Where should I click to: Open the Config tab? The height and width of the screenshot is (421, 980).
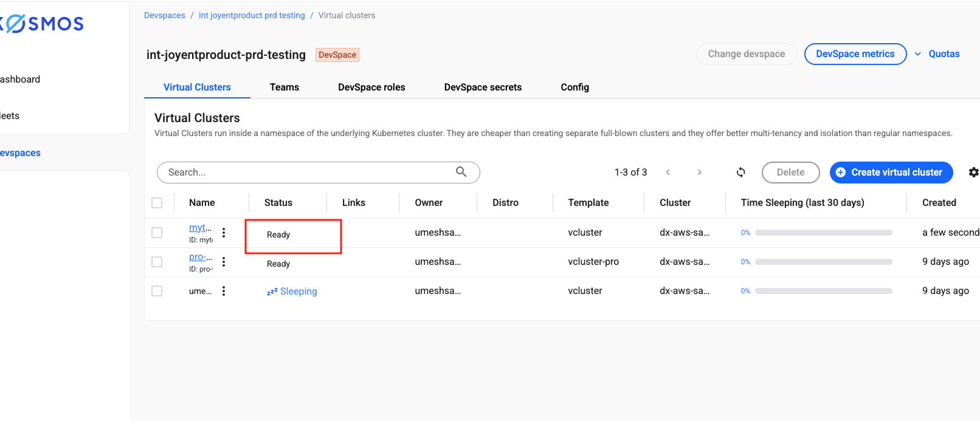pyautogui.click(x=575, y=87)
